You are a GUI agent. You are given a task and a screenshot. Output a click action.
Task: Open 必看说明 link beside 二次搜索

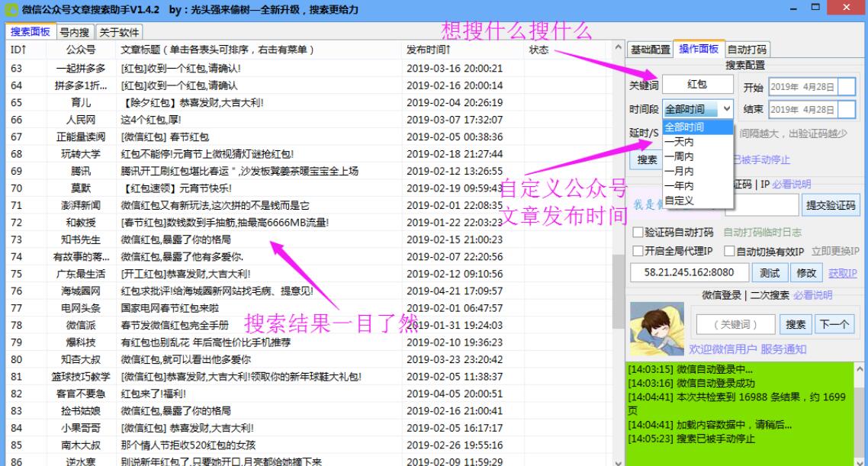click(812, 295)
